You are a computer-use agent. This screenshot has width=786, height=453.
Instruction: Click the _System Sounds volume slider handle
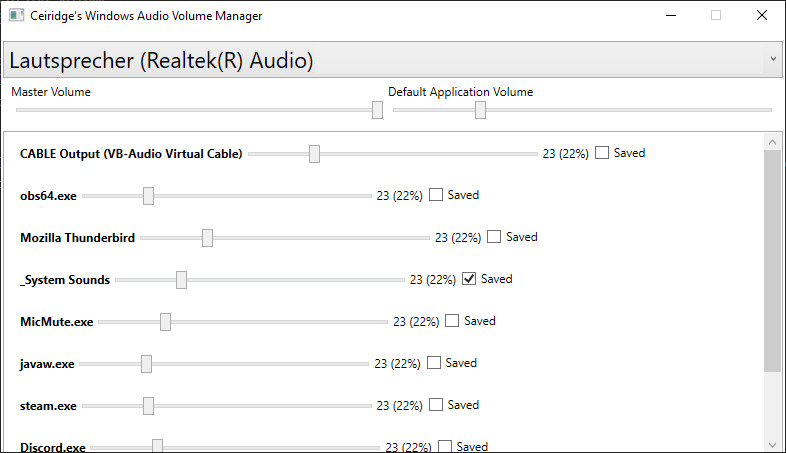pos(181,280)
